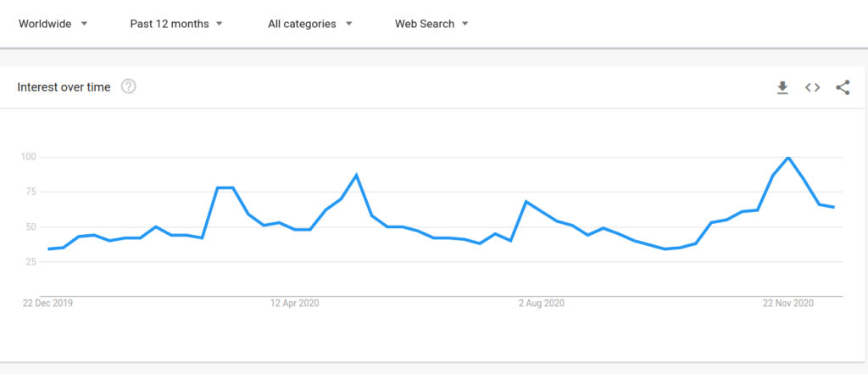Click the help icon beside Interest over time
Screen dimensions: 868x374
click(x=129, y=87)
